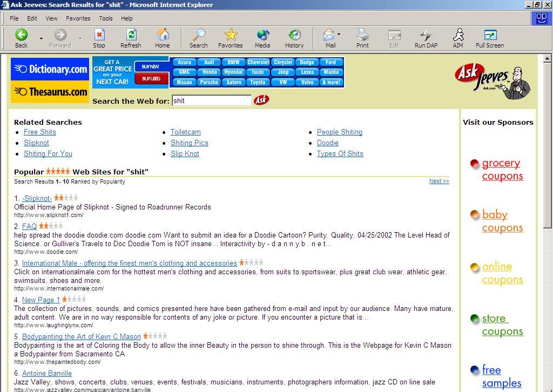Viewport: 553px width, 392px height.
Task: Open the Thesaurus.com banner
Action: click(x=50, y=92)
